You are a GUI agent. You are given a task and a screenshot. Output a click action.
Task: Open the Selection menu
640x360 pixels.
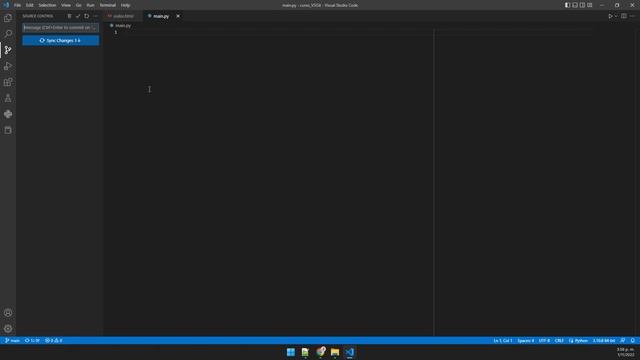click(47, 5)
